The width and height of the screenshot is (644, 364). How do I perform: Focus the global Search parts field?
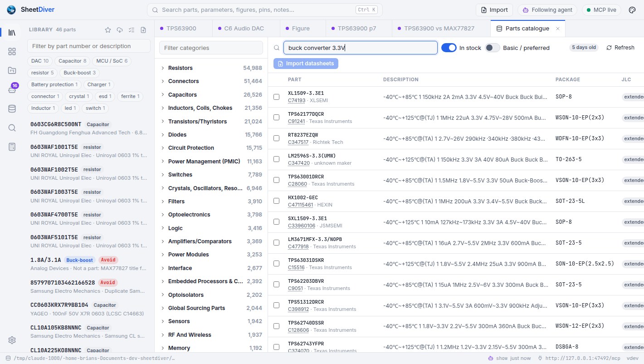(x=264, y=10)
